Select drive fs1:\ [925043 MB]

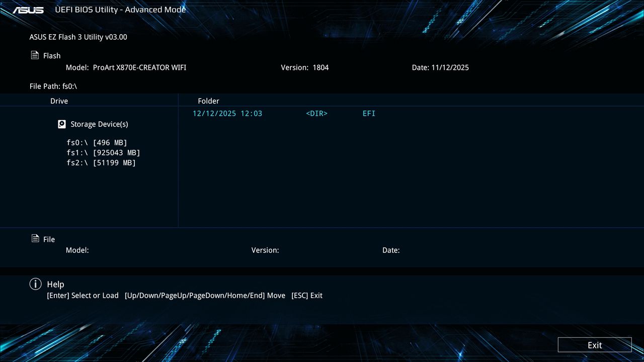click(x=103, y=152)
